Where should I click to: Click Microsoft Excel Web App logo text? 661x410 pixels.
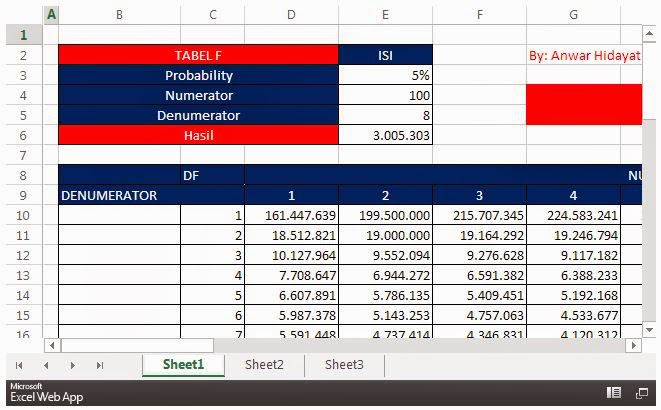pos(46,393)
